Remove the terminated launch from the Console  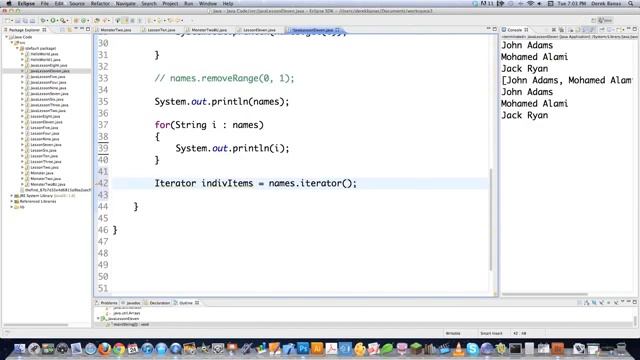(553, 30)
